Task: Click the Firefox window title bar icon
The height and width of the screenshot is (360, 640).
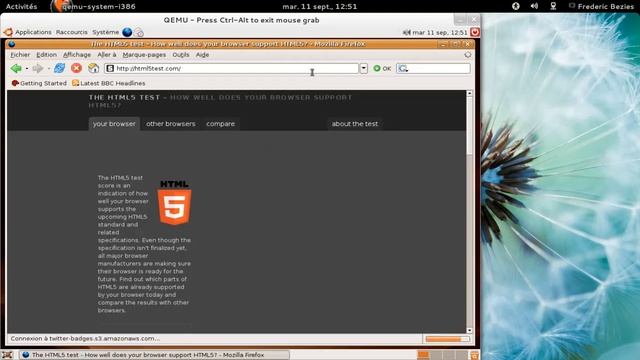Action: click(x=11, y=44)
